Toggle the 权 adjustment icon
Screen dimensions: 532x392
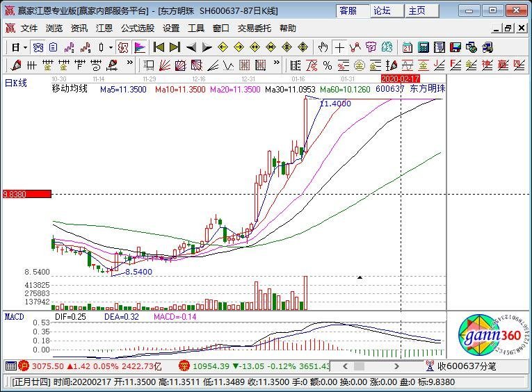coord(123,47)
